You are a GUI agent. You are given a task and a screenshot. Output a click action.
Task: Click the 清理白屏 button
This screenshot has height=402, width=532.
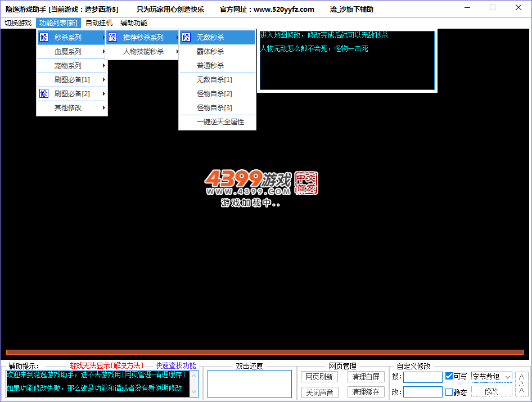point(366,377)
